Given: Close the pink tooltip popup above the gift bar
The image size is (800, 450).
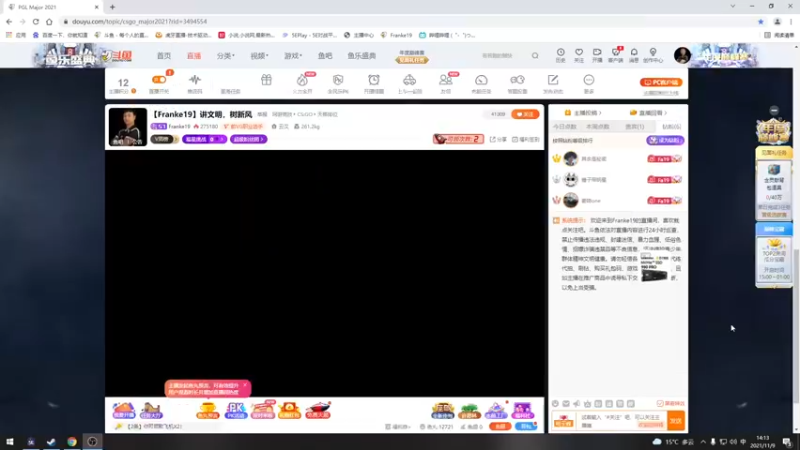Looking at the screenshot, I should point(245,385).
